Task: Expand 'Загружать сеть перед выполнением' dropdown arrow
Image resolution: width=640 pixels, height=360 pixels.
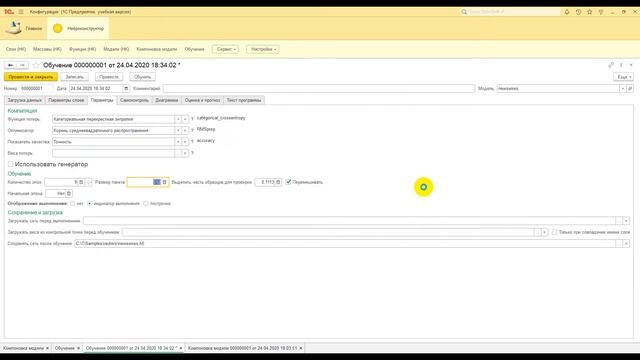Action: pyautogui.click(x=627, y=221)
